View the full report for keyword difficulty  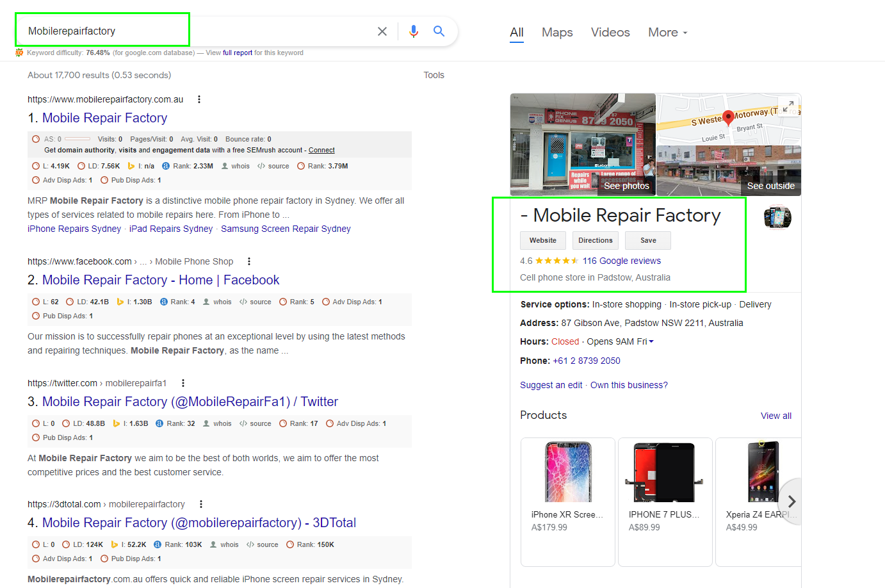pos(238,53)
